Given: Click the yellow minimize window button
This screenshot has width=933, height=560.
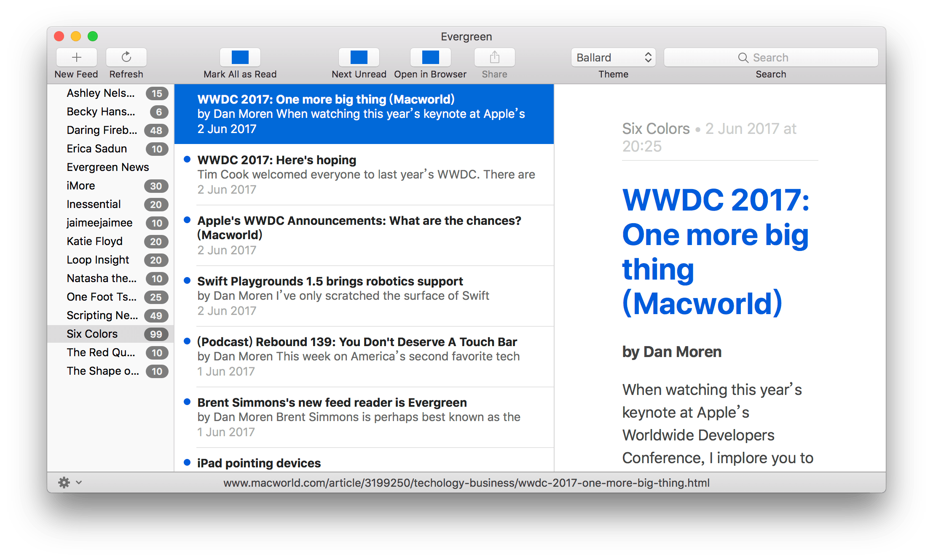Looking at the screenshot, I should pos(76,37).
